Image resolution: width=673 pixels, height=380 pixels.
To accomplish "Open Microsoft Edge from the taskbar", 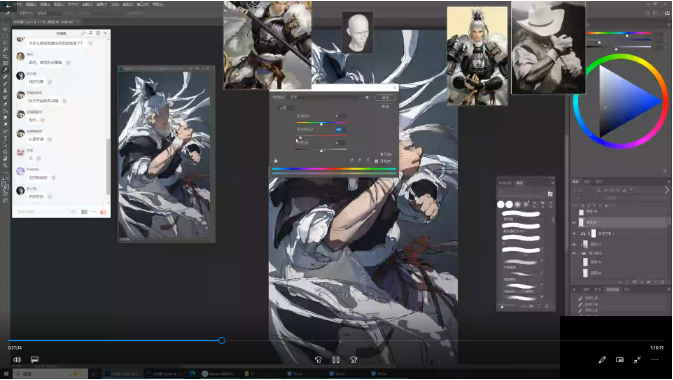I will [x=192, y=374].
